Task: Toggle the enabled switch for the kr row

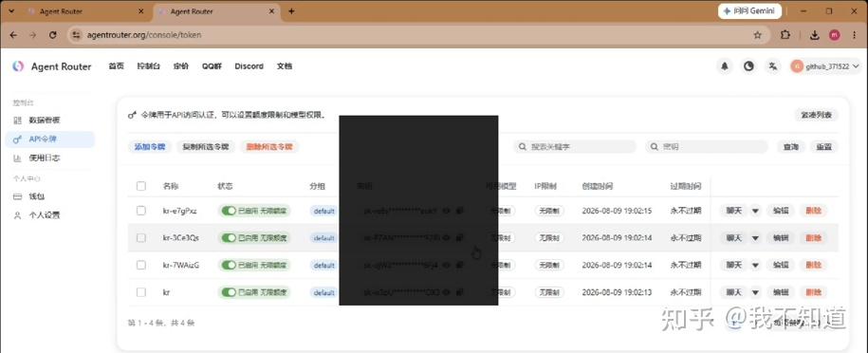Action: coord(229,292)
